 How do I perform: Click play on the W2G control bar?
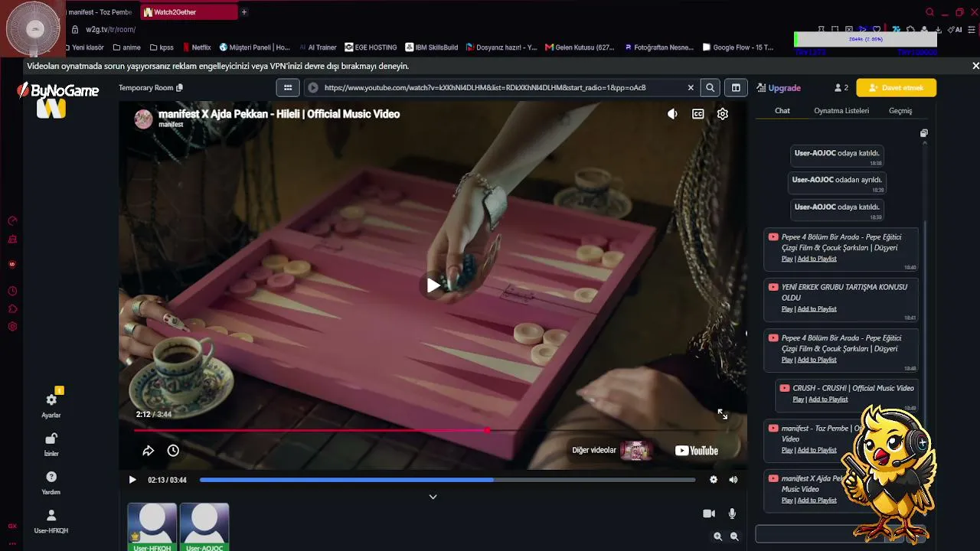(132, 480)
